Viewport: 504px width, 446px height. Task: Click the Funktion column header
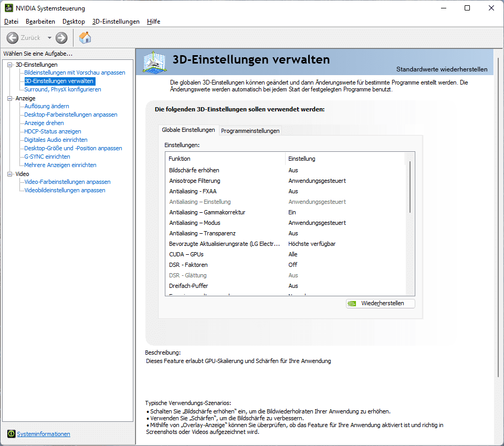225,159
